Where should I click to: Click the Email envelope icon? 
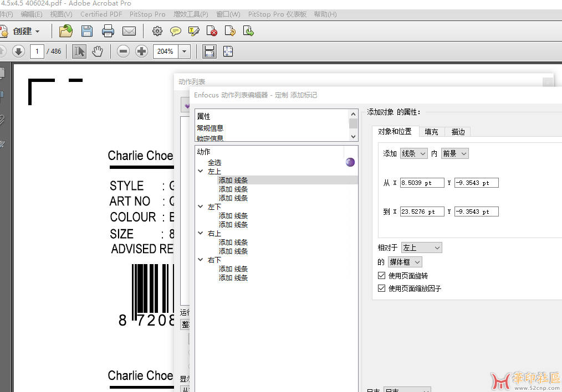(129, 31)
